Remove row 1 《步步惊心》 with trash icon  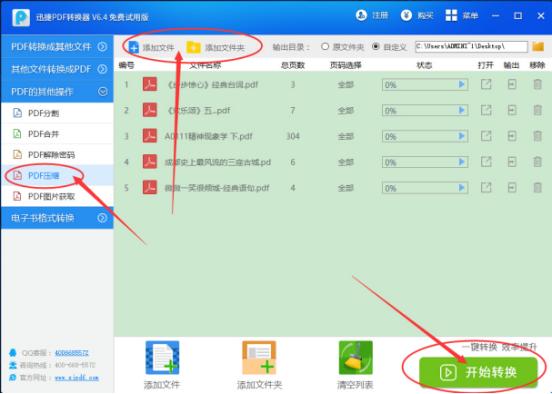[537, 85]
